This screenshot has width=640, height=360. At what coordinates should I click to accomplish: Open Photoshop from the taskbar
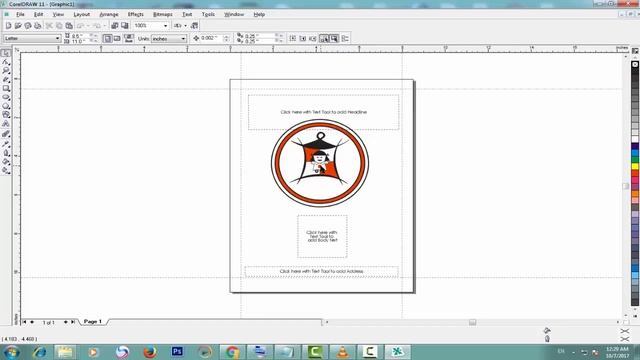(x=177, y=351)
